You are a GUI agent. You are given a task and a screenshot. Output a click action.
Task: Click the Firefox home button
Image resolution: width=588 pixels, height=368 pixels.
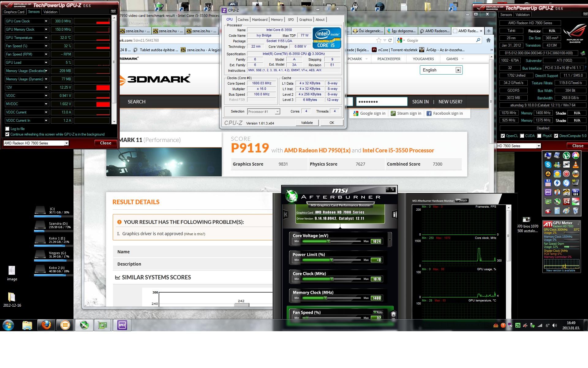[x=488, y=40]
